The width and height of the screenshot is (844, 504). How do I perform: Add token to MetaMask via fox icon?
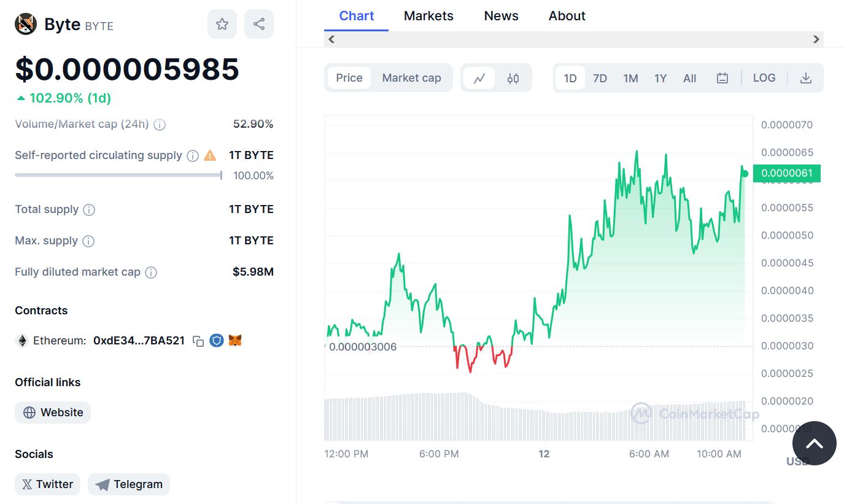click(235, 340)
